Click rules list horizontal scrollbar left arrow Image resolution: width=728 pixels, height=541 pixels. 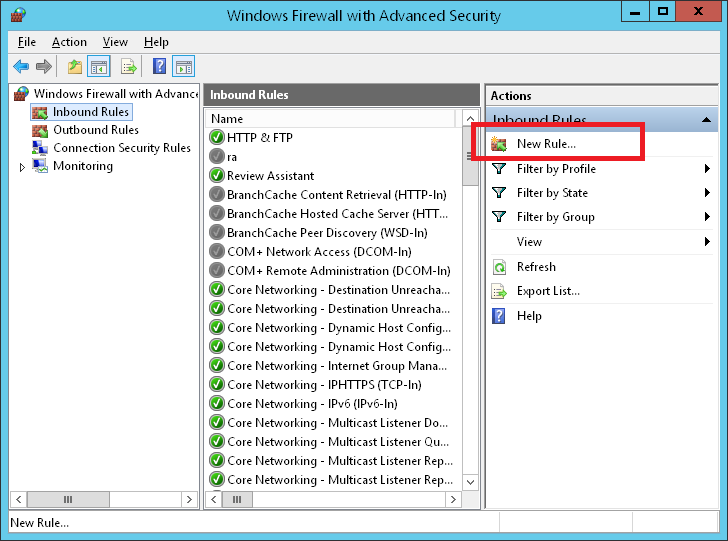[214, 500]
